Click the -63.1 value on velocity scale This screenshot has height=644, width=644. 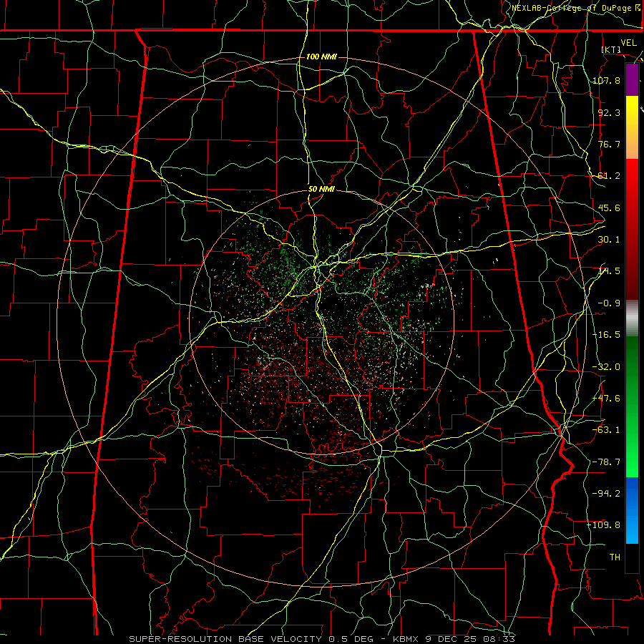607,430
